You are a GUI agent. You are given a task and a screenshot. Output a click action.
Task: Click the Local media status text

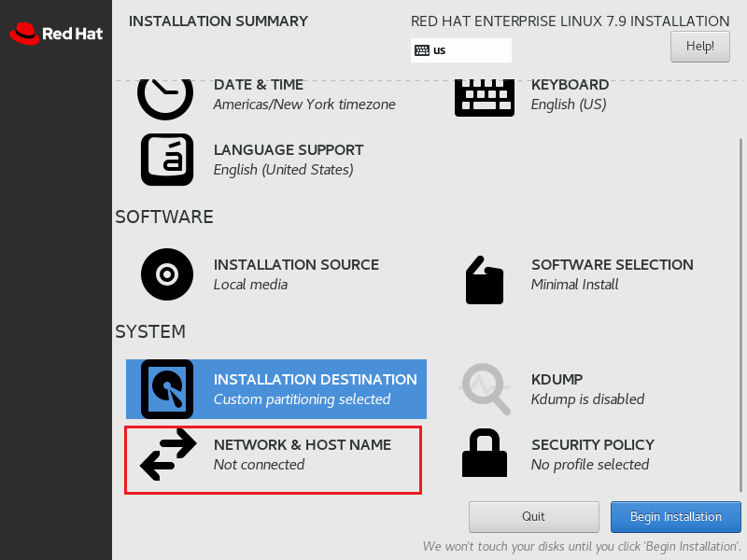[250, 285]
